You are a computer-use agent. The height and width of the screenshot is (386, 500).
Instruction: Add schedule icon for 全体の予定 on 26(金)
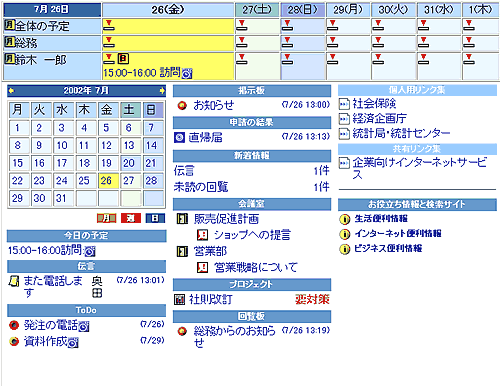[x=109, y=25]
